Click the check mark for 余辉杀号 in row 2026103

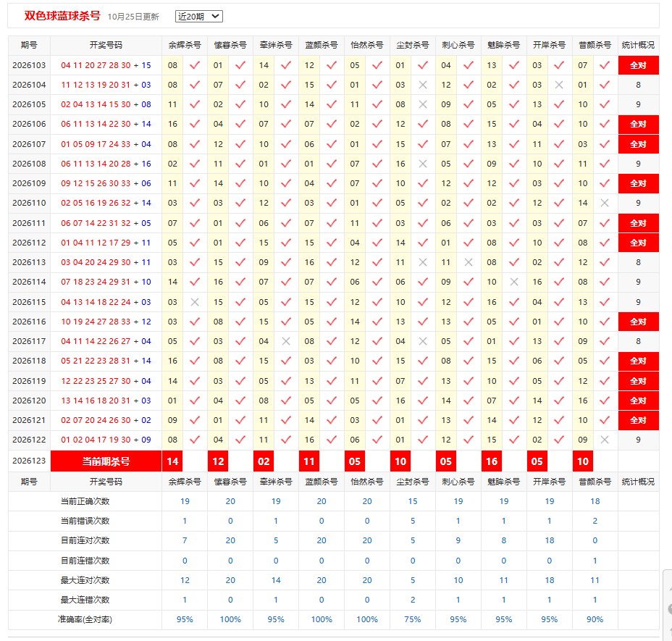point(195,65)
